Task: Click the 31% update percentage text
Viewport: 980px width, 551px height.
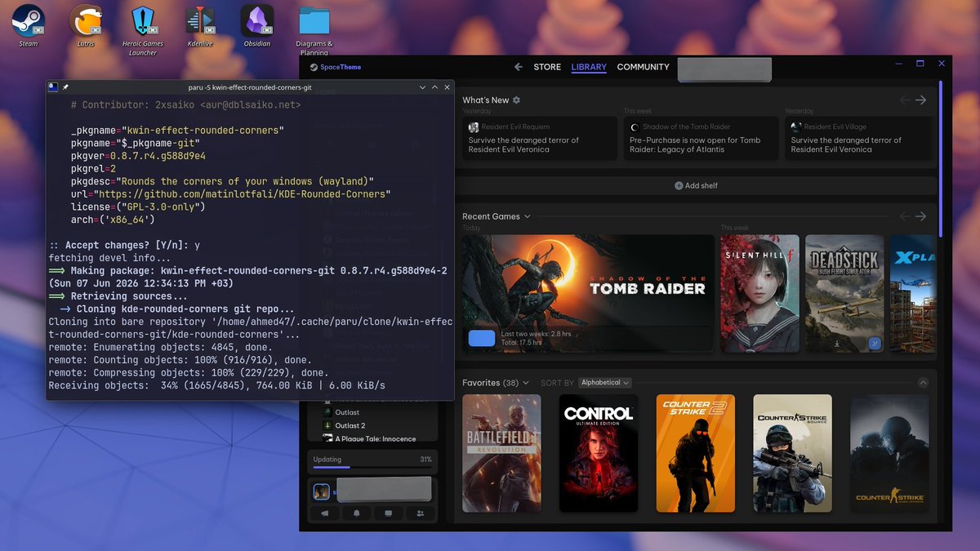Action: click(425, 460)
